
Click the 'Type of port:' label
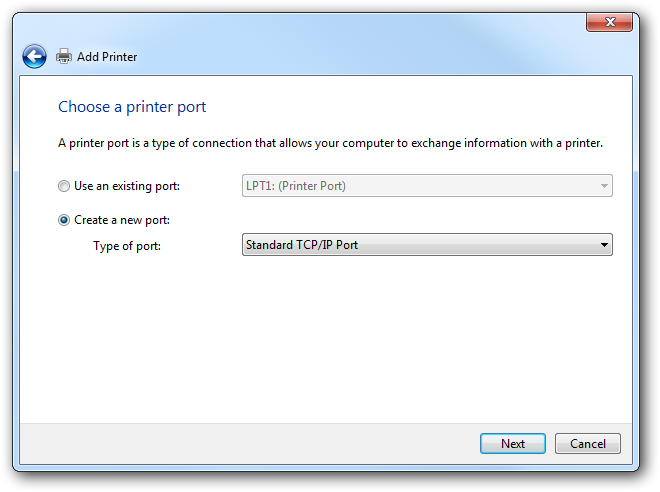point(127,246)
